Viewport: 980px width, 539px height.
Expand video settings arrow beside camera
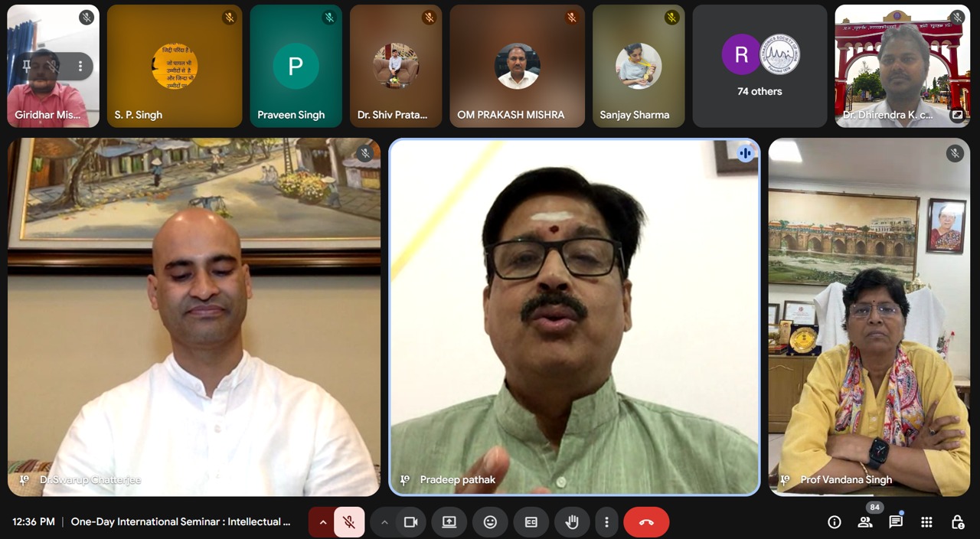[384, 522]
